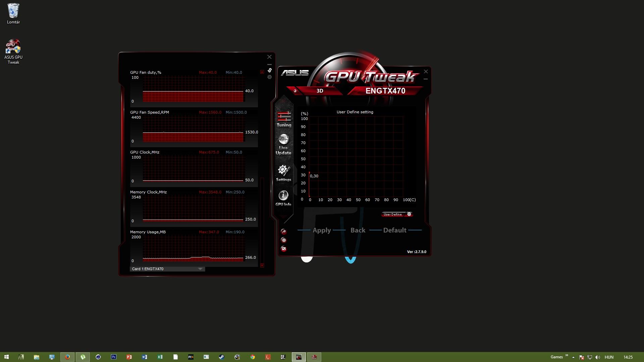Click the 'Ver :2.7.9.0' version text
Image resolution: width=644 pixels, height=362 pixels.
(417, 252)
